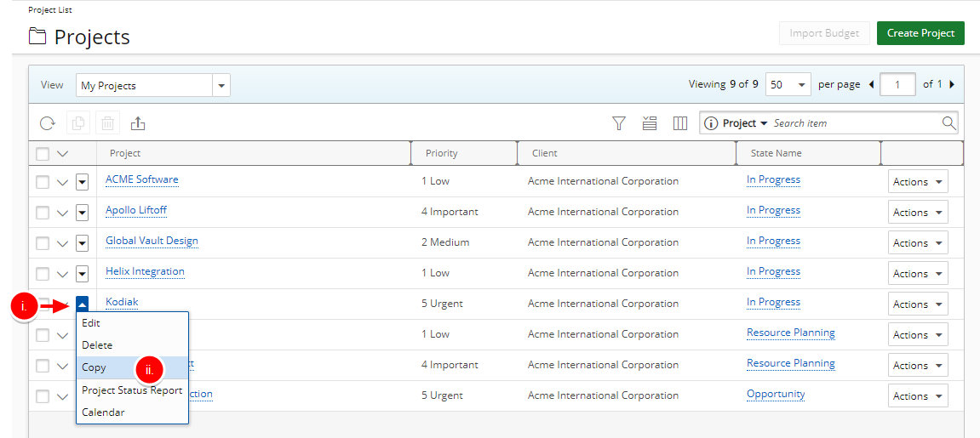Tick the ACME Software row checkbox

pos(43,182)
